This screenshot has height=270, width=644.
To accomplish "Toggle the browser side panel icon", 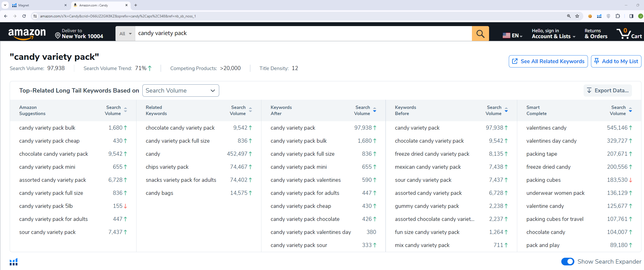I will pyautogui.click(x=631, y=16).
